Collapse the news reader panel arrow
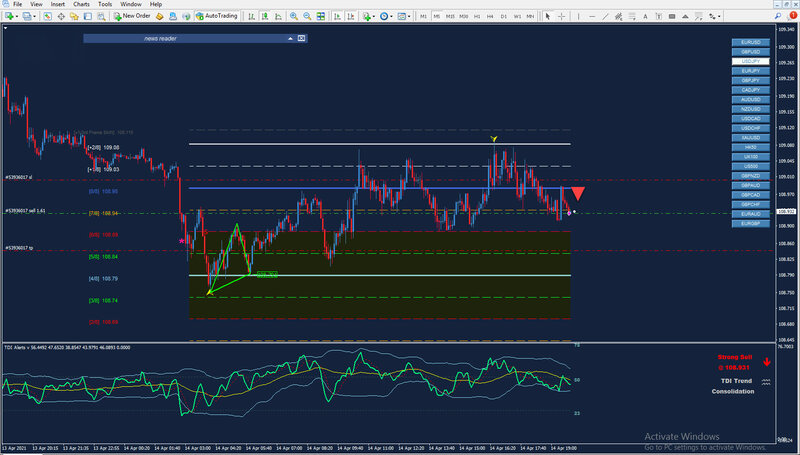Screen dimensions: 800x455 tap(290, 38)
